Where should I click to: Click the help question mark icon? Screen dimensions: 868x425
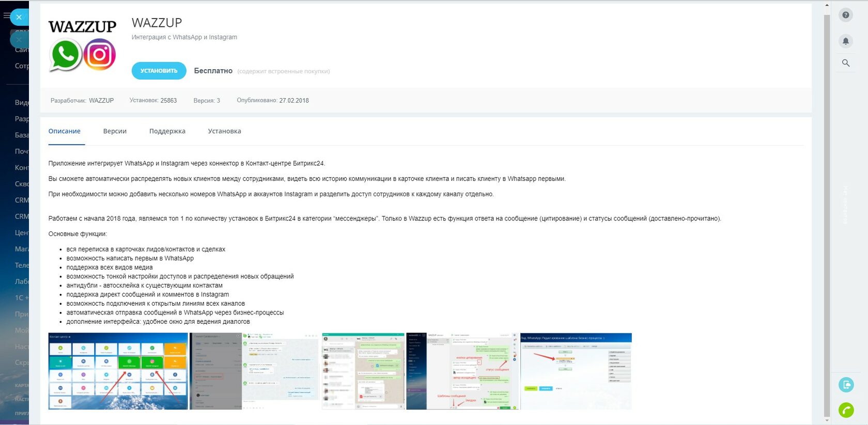[846, 15]
